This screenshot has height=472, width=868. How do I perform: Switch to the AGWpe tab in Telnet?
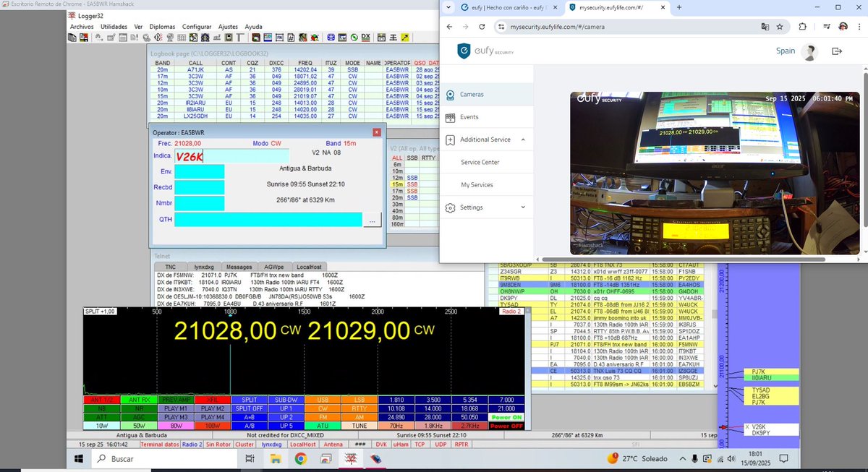(273, 267)
